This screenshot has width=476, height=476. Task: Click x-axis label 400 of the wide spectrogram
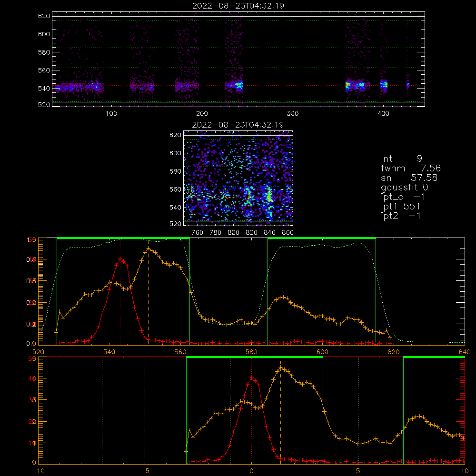pos(383,114)
